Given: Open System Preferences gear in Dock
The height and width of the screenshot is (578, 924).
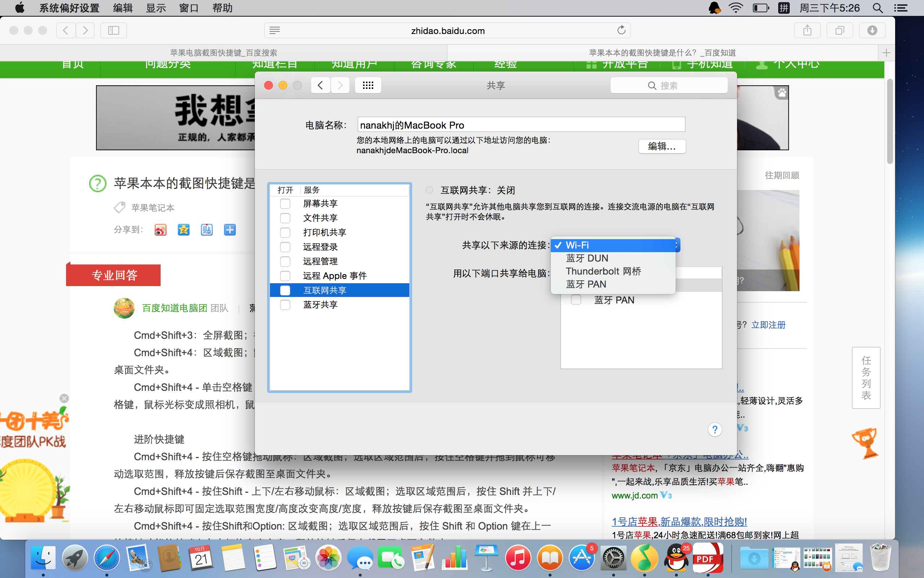Looking at the screenshot, I should pos(613,558).
